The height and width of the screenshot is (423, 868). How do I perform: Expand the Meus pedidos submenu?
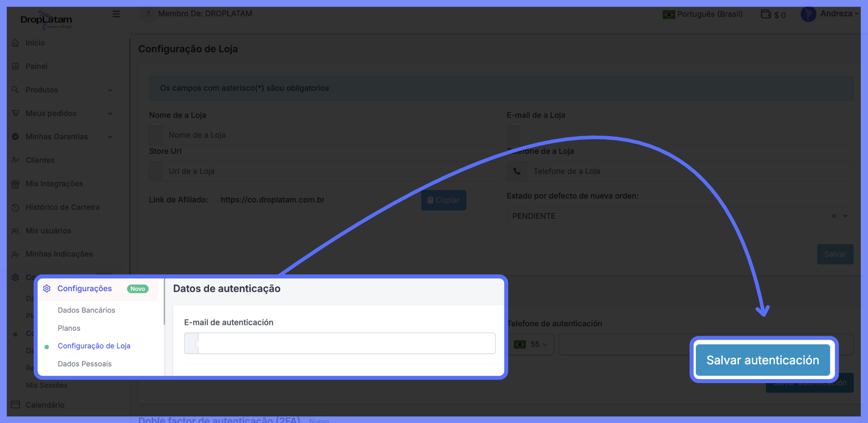[110, 114]
